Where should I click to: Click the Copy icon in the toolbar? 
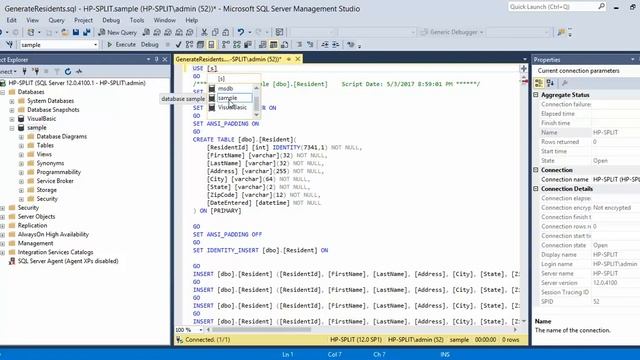point(215,32)
